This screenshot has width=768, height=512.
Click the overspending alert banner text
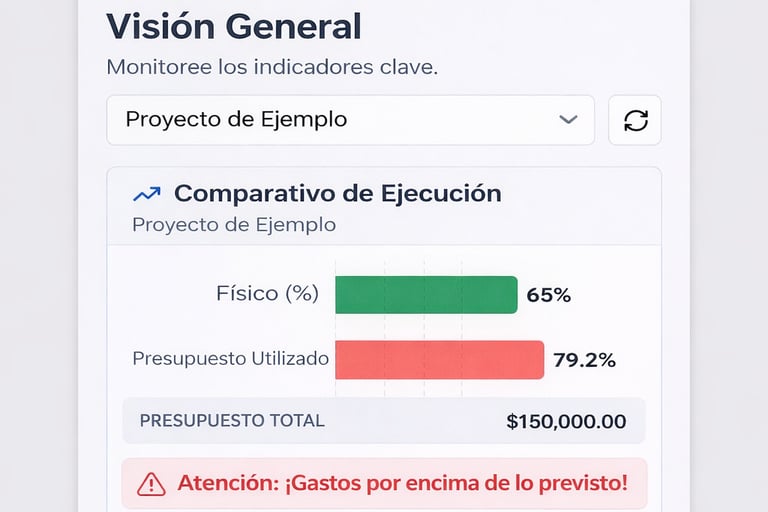402,484
